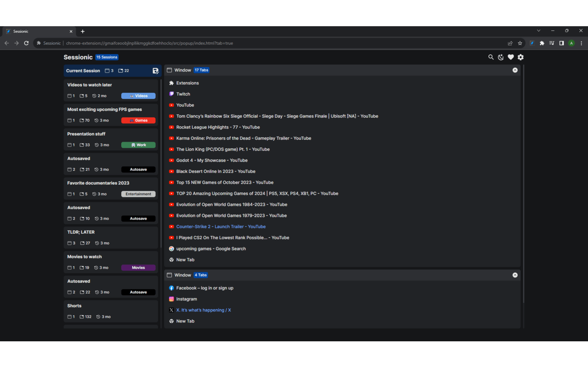Click the Sessionic logo title

pos(78,57)
